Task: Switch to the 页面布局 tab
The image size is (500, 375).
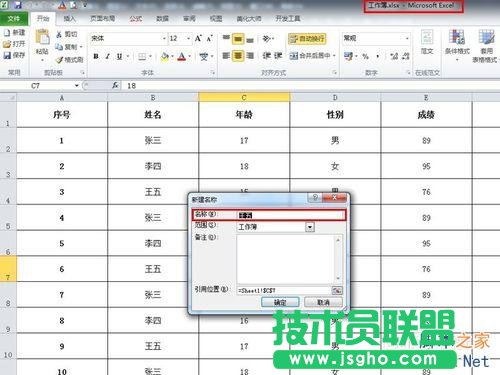Action: point(102,19)
